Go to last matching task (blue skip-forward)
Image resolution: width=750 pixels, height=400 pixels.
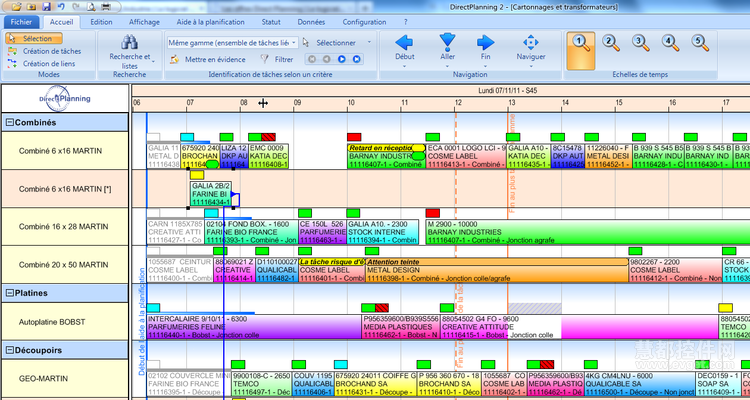356,59
